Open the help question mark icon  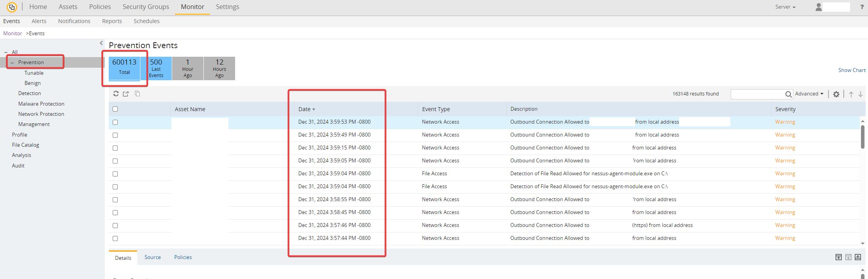862,7
